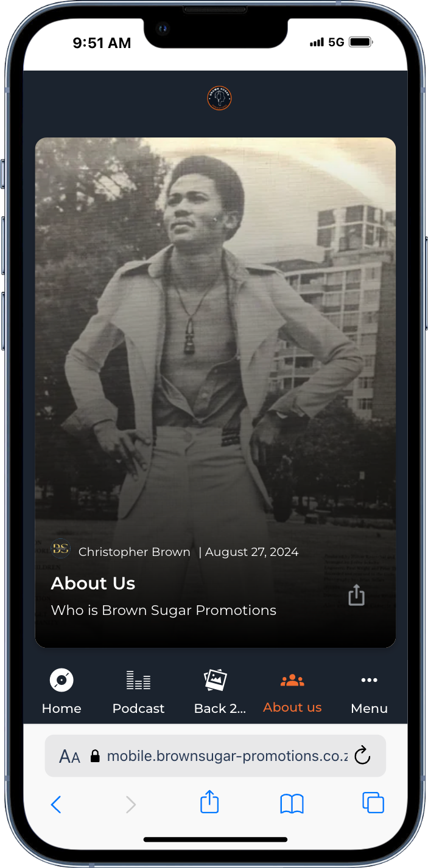Click the share icon on the card
428x868 pixels.
(x=356, y=595)
